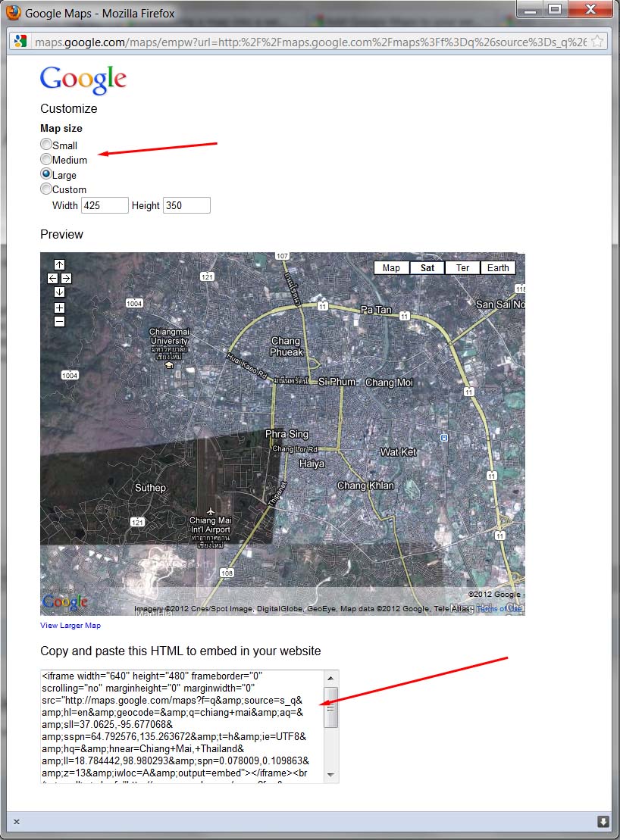Click the Pa Tan map label
This screenshot has width=620, height=840.
tap(376, 310)
